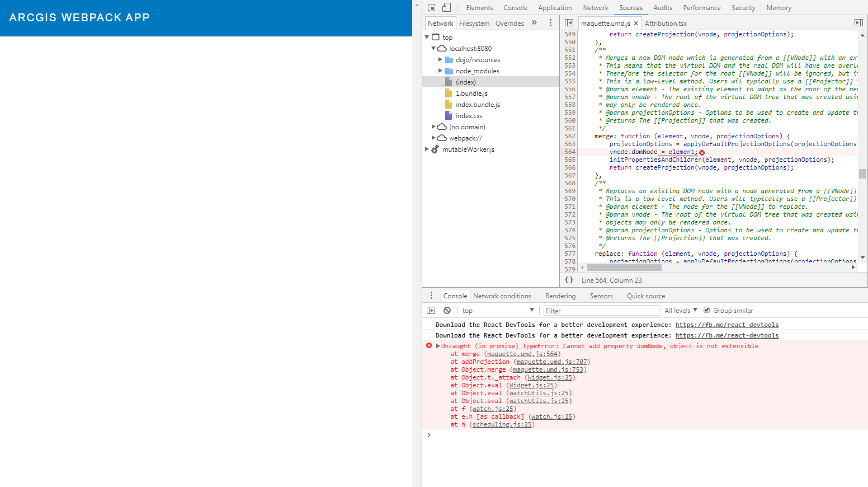Close the maquette.umd.js editor tab
The width and height of the screenshot is (868, 487).
coord(636,24)
